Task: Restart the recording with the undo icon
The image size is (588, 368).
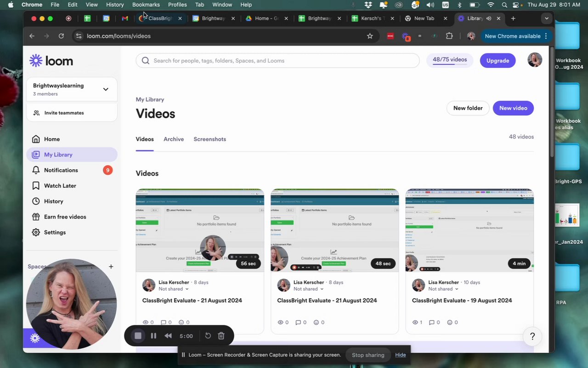Action: (208, 336)
